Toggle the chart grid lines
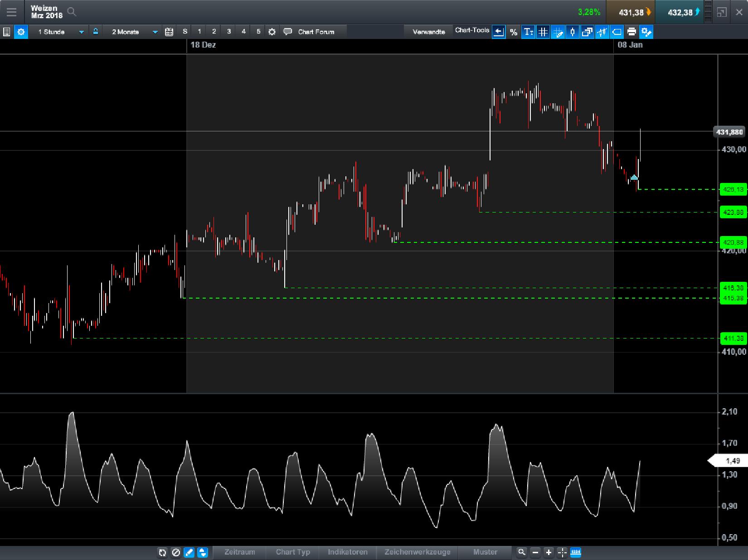The width and height of the screenshot is (748, 560). pyautogui.click(x=543, y=32)
